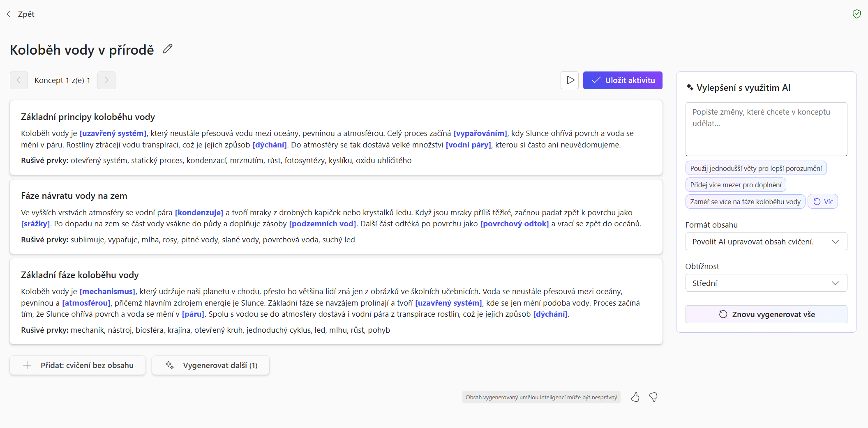Click the pencil icon to edit title

tap(167, 49)
